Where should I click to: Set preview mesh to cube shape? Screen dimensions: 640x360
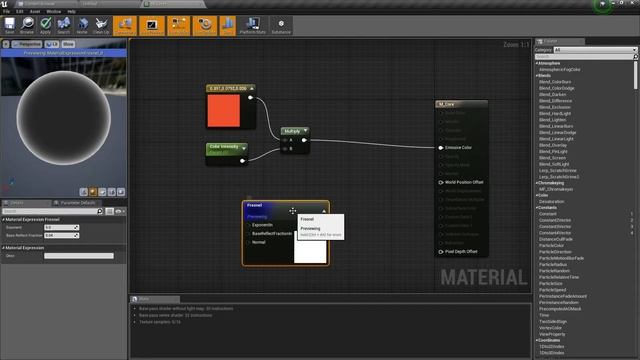[112, 192]
